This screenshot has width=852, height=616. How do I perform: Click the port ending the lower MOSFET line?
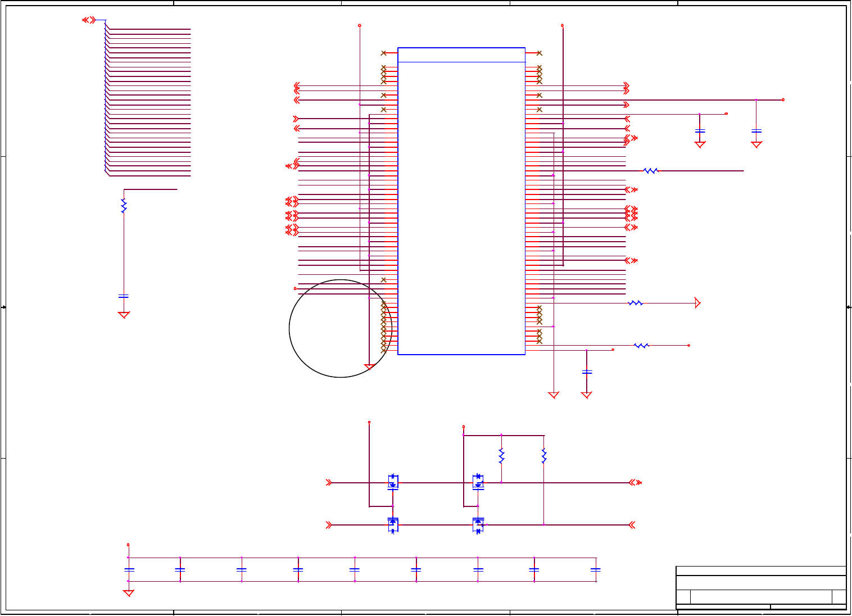point(632,525)
